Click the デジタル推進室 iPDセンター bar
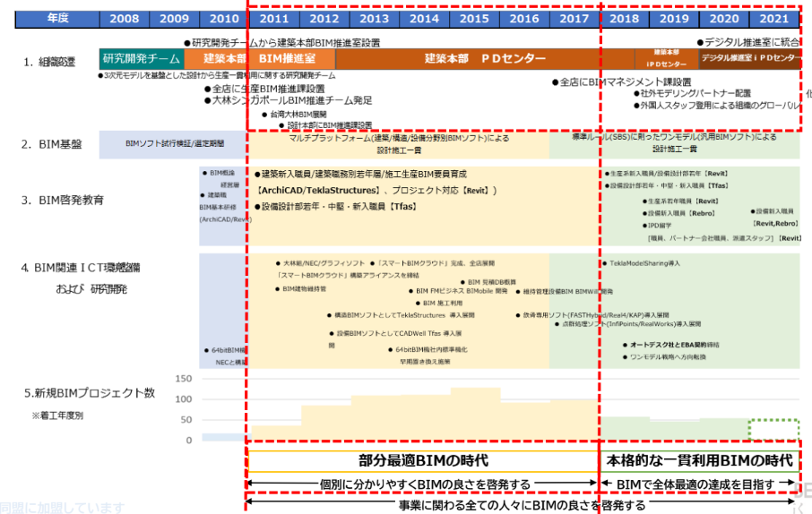The width and height of the screenshot is (812, 514). 750,59
